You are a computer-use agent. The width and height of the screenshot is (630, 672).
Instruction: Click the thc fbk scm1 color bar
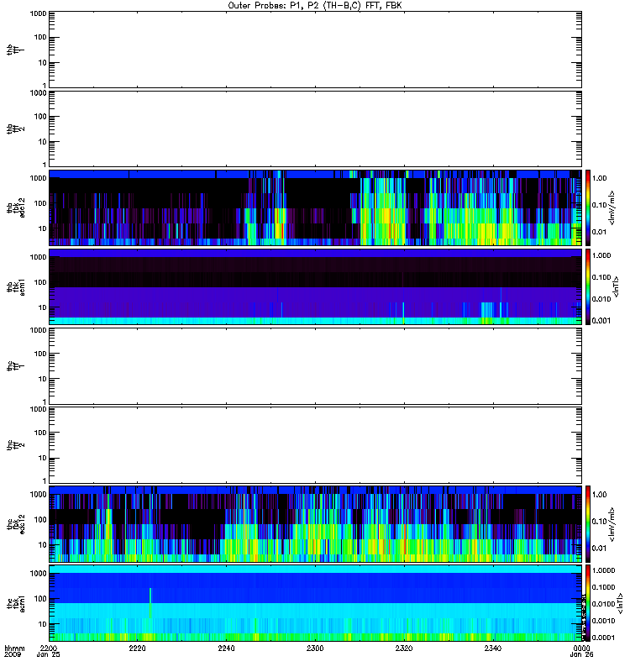tap(588, 603)
